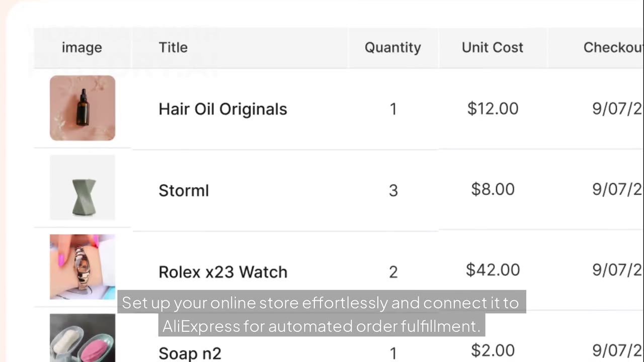644x362 pixels.
Task: Sort by the Title column header
Action: point(173,47)
